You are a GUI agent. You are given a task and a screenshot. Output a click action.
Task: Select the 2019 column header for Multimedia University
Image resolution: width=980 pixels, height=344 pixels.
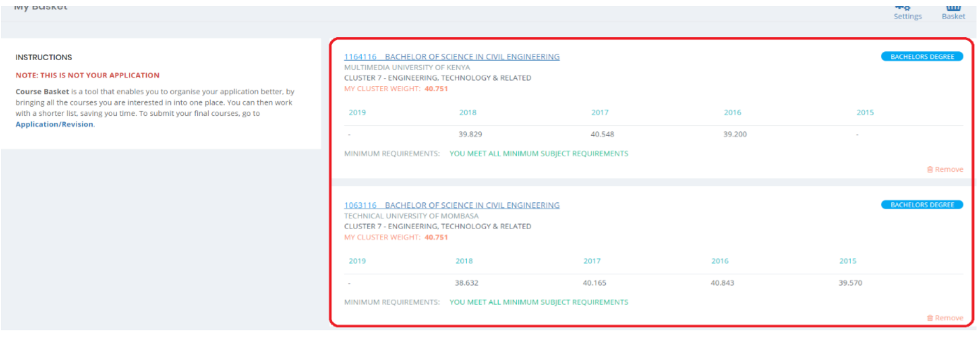(x=357, y=113)
